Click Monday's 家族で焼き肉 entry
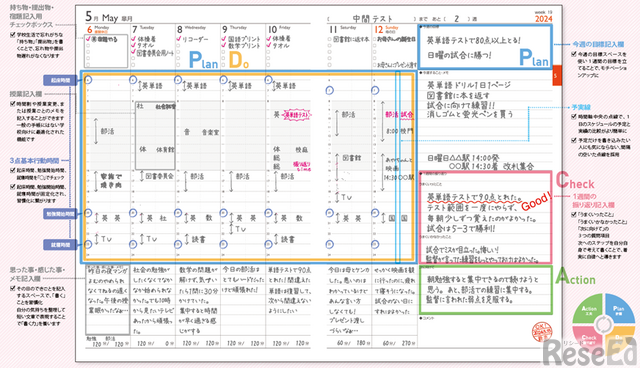This screenshot has height=368, width=640. click(111, 181)
